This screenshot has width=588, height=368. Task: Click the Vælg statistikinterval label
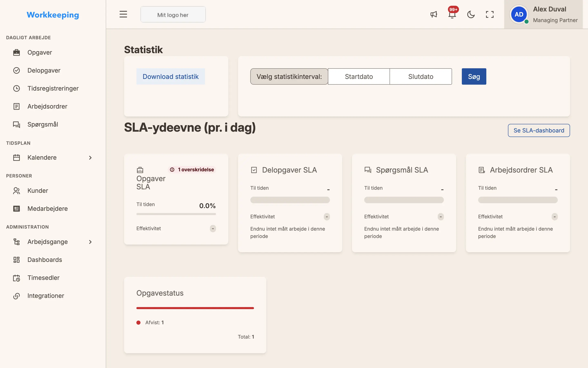(x=289, y=76)
